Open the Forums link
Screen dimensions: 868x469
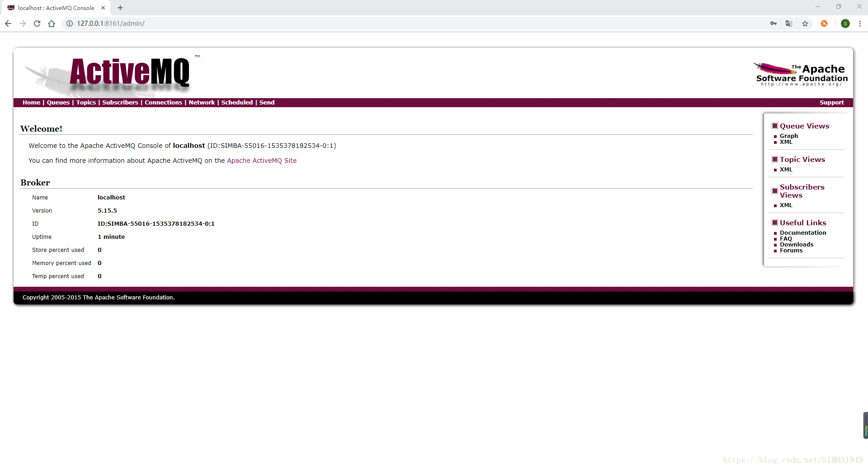791,250
